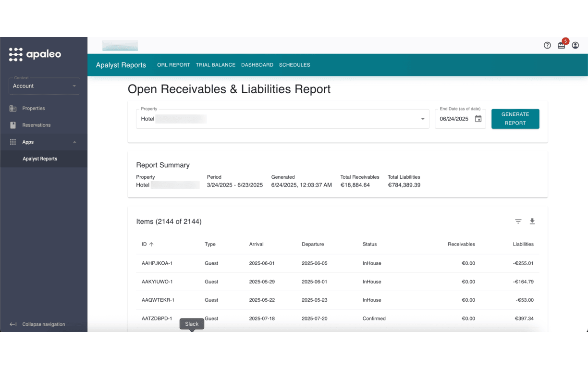Screen dimensions: 588x369
Task: Click the Confirmed status cell
Action: (374, 318)
